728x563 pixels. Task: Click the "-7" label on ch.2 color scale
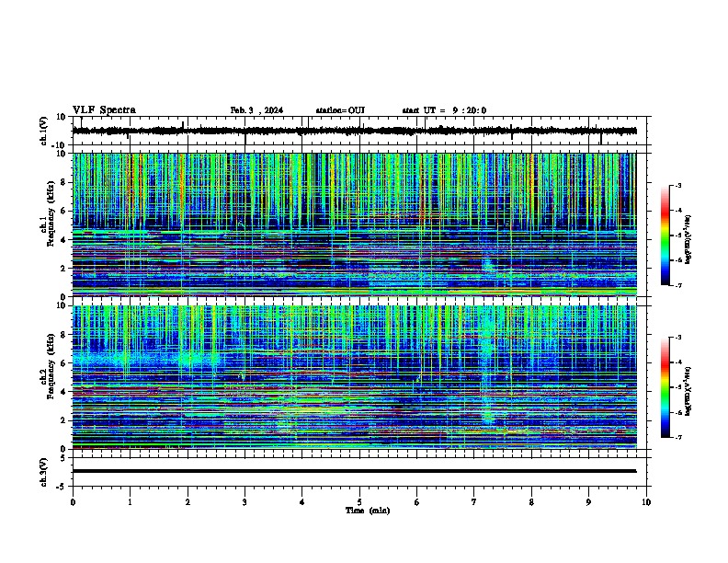coord(677,438)
